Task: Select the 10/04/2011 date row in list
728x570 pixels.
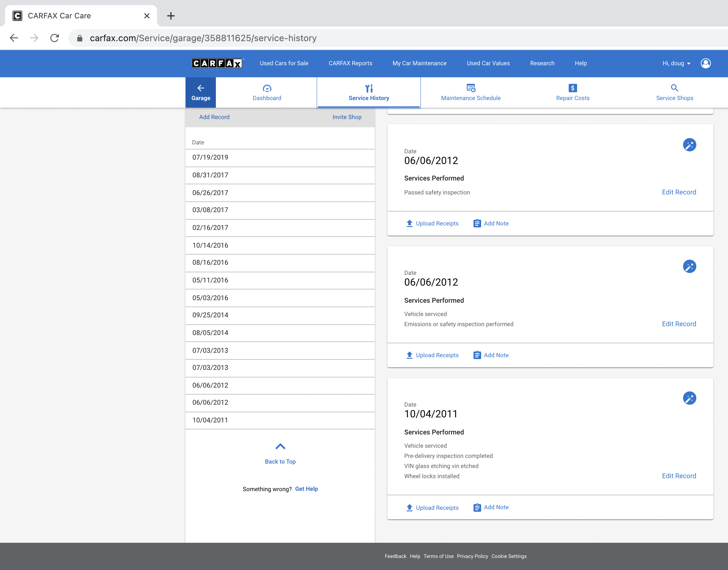Action: pos(280,421)
